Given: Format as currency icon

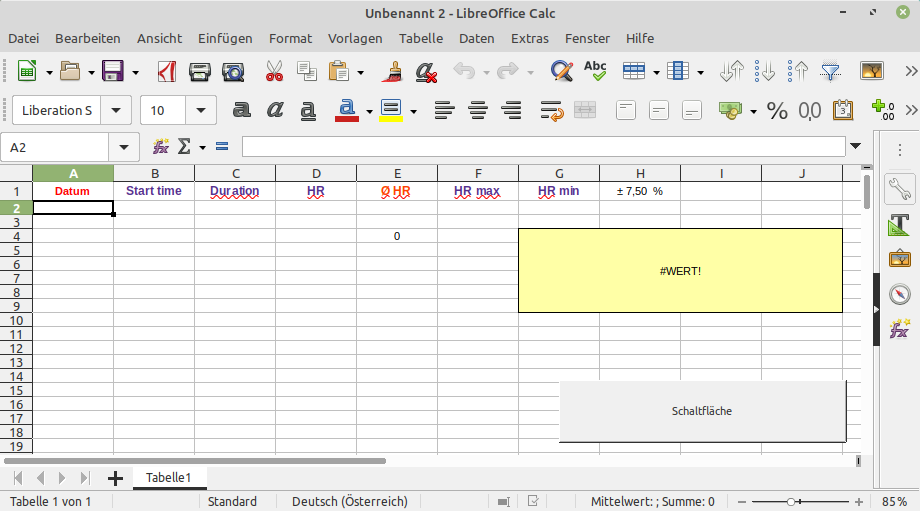Looking at the screenshot, I should click(x=730, y=110).
